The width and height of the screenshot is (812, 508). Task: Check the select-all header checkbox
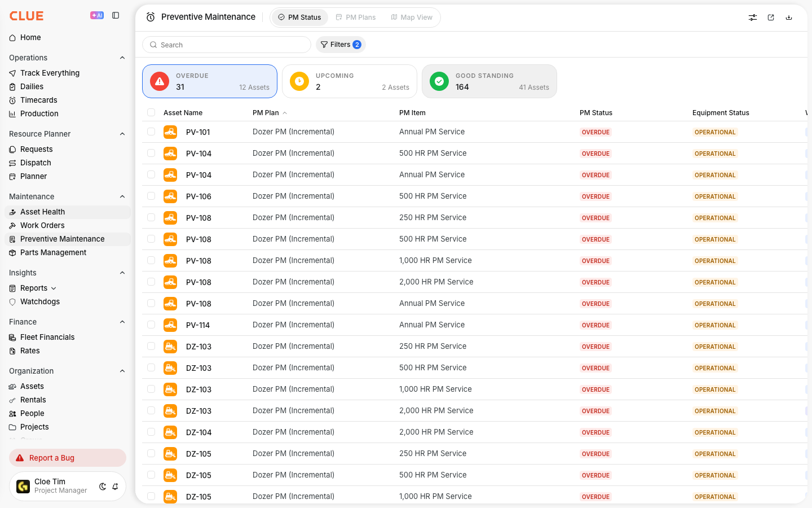151,112
